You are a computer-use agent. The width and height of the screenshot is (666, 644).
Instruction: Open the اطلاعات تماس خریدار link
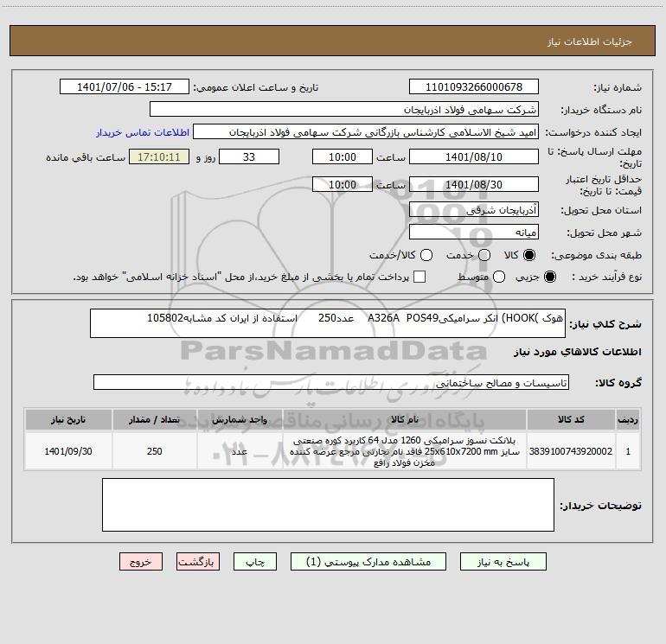click(143, 132)
